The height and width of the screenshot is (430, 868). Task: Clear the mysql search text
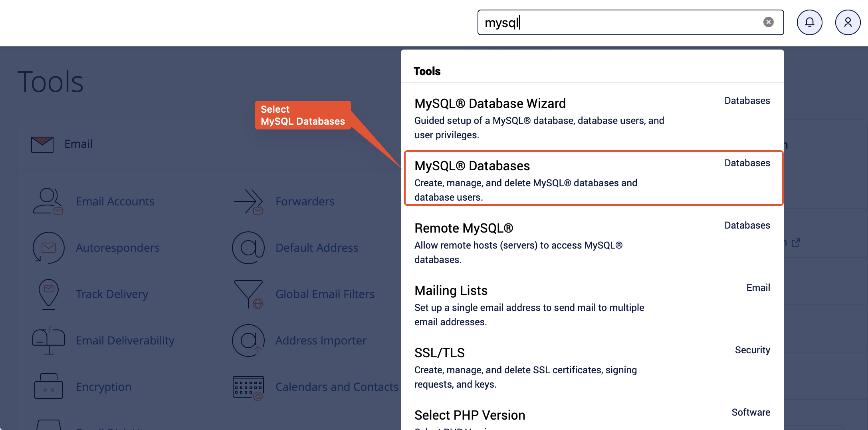(x=768, y=22)
